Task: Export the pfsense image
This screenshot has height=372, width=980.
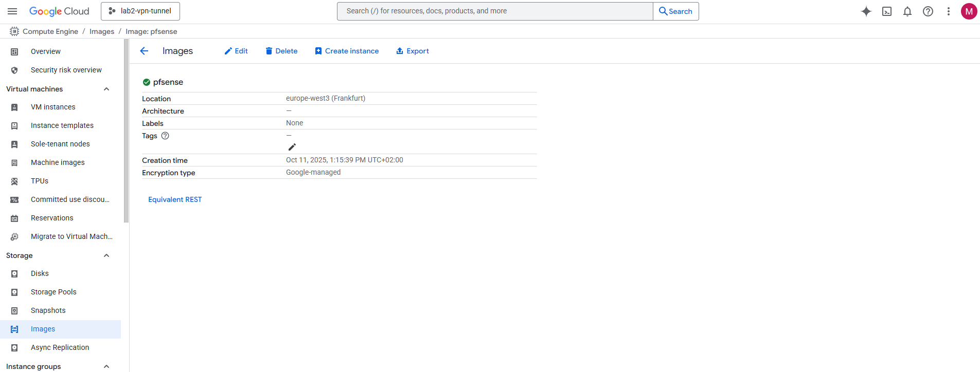Action: pos(413,51)
